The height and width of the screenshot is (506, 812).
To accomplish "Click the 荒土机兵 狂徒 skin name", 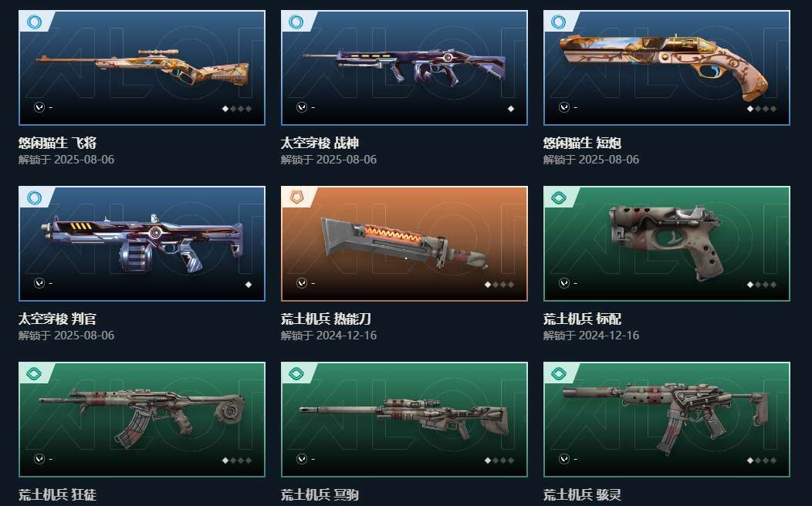I will click(x=57, y=494).
